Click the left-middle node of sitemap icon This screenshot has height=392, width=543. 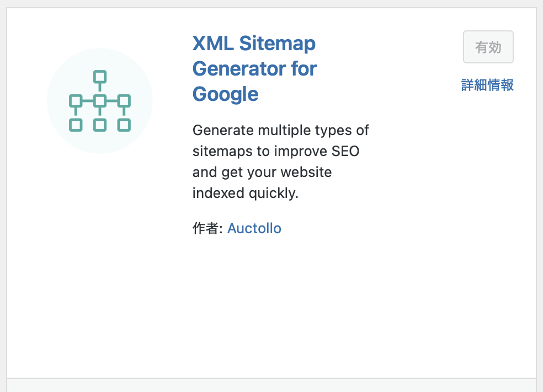pos(76,101)
